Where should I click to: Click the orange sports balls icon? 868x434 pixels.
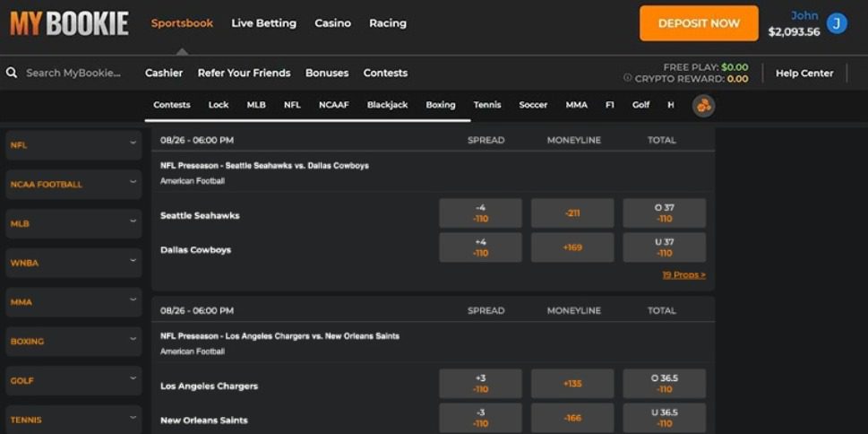pyautogui.click(x=703, y=105)
